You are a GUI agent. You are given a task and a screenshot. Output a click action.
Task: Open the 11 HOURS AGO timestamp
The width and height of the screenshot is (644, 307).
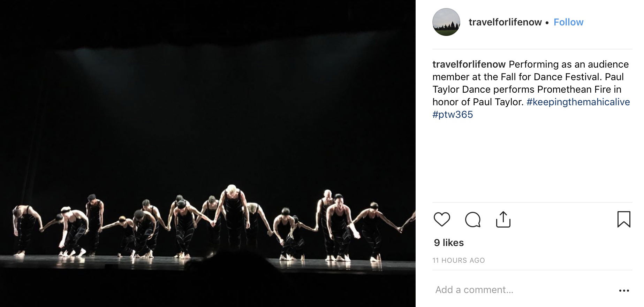pyautogui.click(x=459, y=260)
